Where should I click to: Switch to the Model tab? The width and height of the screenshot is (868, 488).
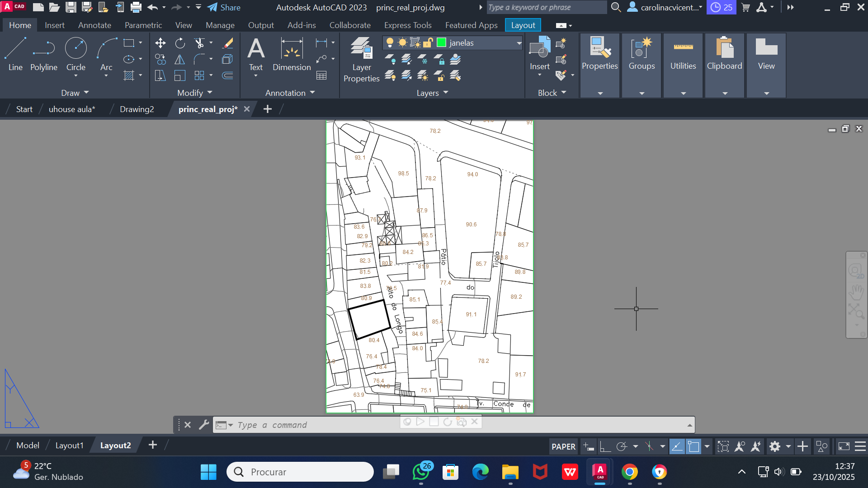click(28, 446)
